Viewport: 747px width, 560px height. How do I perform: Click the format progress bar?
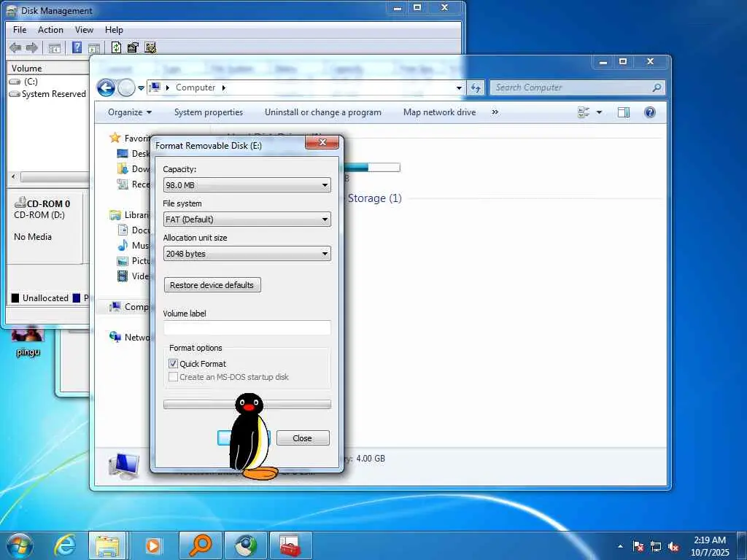pyautogui.click(x=247, y=405)
